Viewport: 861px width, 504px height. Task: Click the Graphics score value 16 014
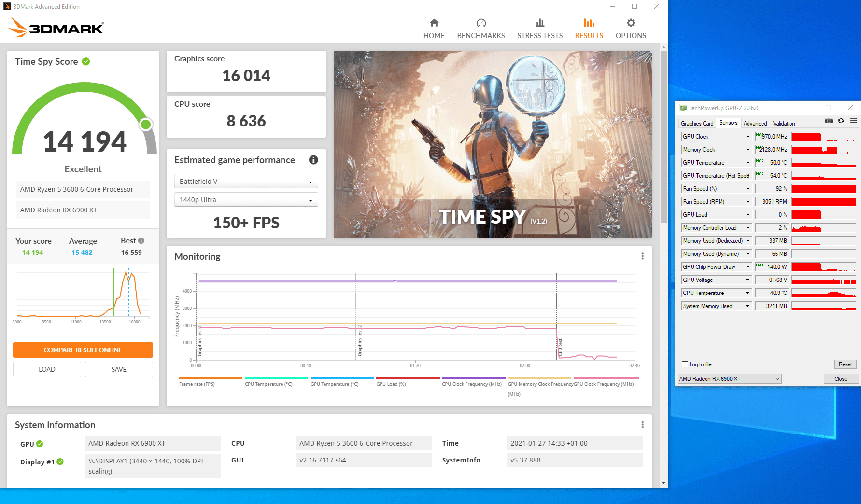click(246, 76)
